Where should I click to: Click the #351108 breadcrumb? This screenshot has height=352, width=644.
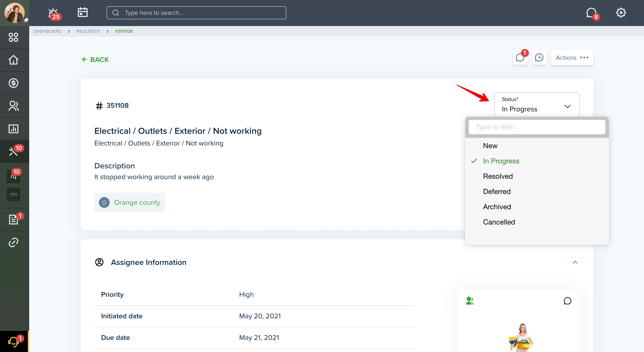(124, 31)
